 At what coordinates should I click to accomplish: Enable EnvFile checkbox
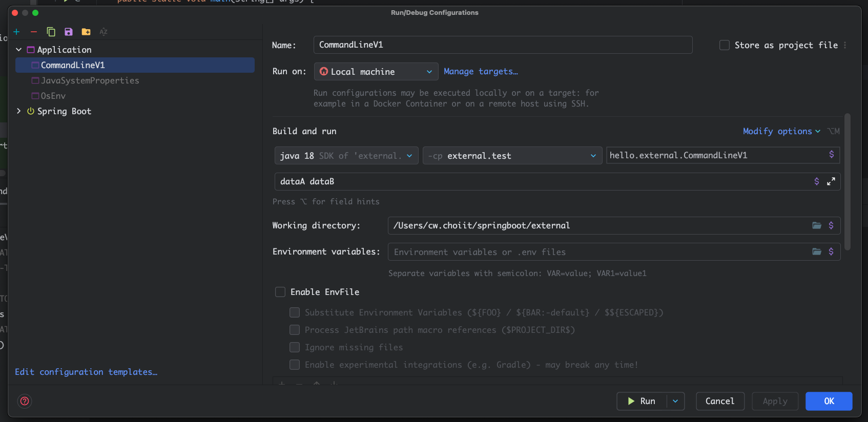280,292
